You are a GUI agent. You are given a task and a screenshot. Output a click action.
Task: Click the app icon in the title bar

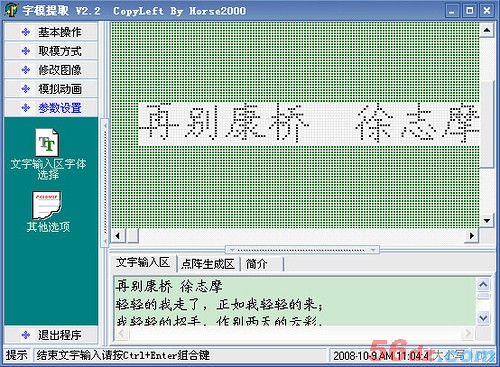[x=11, y=10]
